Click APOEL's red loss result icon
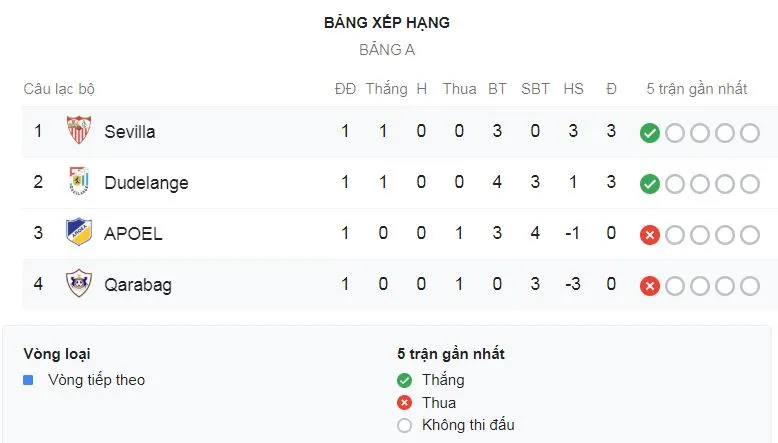This screenshot has width=778, height=443. pos(650,234)
